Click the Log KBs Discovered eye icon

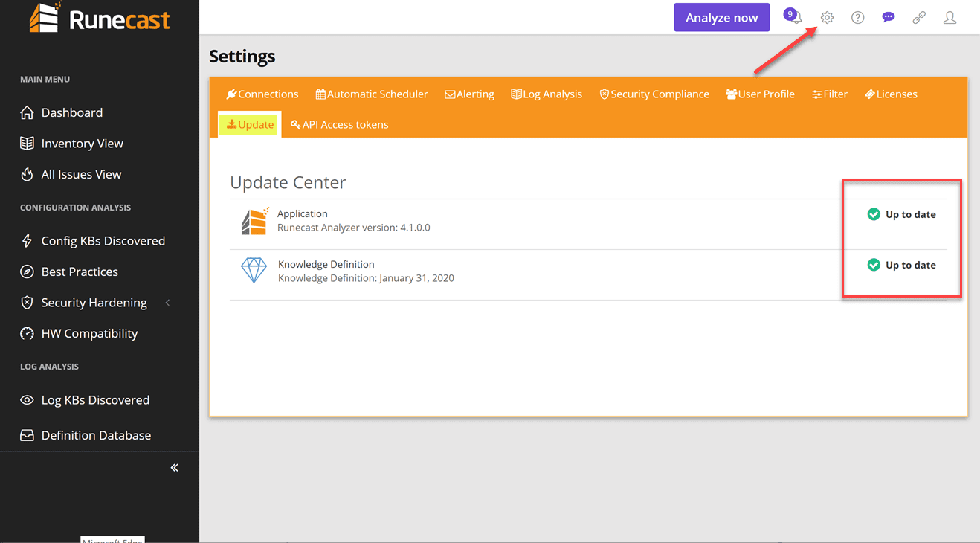tap(27, 400)
